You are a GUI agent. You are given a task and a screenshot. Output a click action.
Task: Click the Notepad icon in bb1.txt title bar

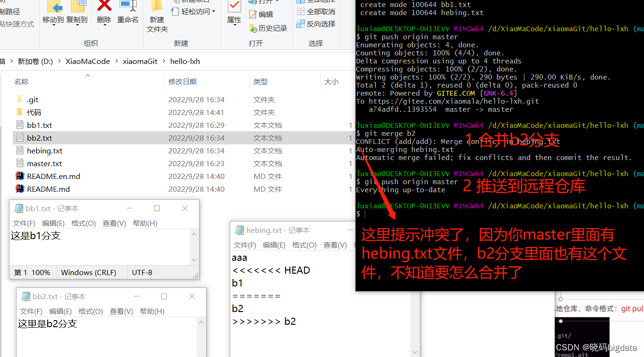point(18,208)
